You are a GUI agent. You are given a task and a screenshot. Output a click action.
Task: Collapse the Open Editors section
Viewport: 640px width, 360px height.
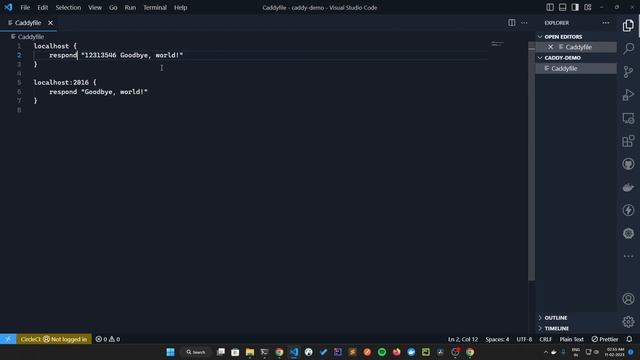[x=576, y=37]
